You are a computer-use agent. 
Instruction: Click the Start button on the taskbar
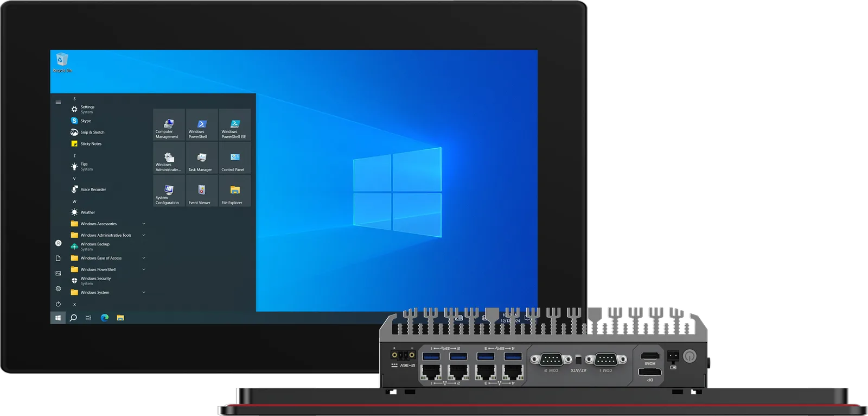[58, 318]
